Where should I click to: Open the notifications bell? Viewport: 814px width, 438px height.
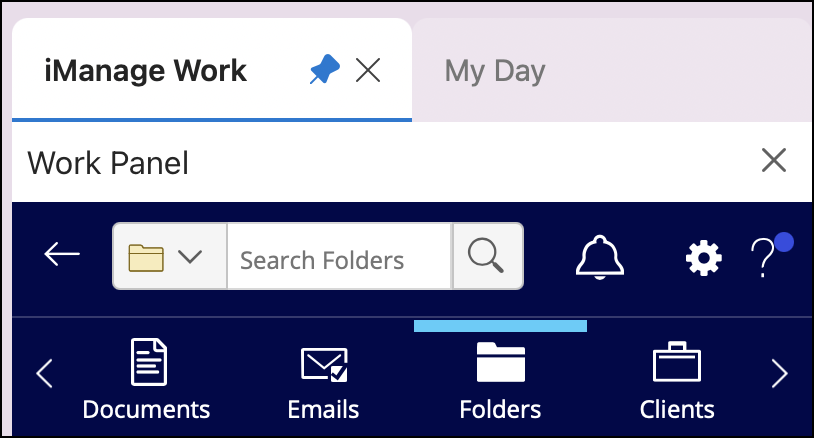pos(600,258)
